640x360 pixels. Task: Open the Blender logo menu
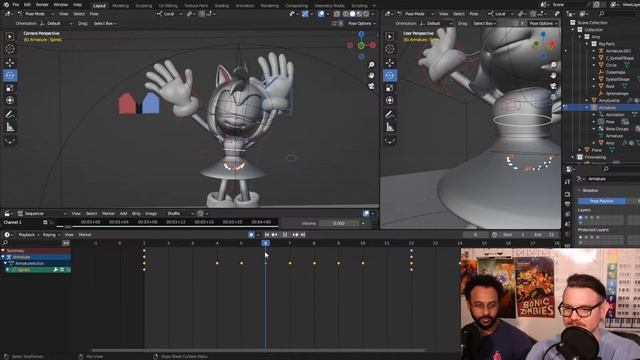[6, 5]
